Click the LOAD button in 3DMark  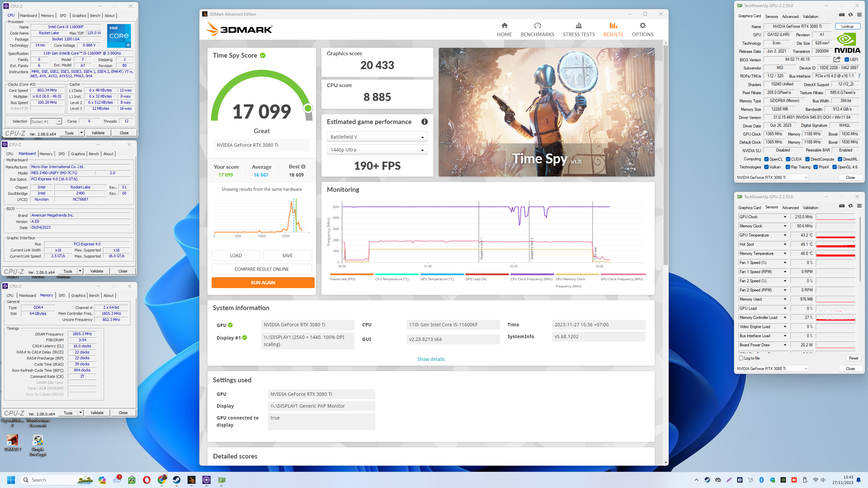click(236, 256)
